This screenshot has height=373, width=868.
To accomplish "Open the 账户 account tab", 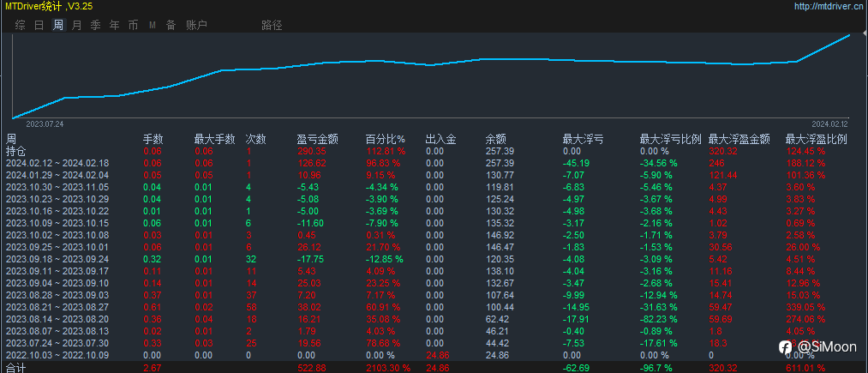I will tap(196, 25).
